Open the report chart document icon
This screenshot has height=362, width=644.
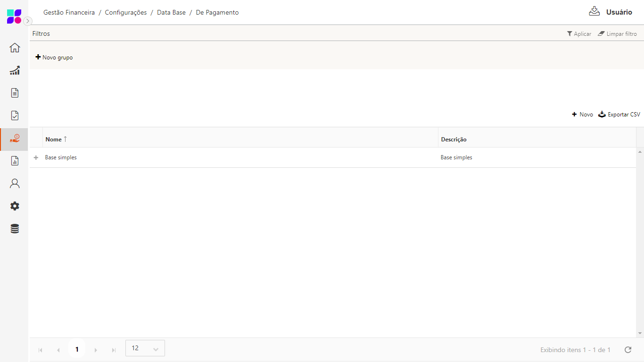(15, 161)
